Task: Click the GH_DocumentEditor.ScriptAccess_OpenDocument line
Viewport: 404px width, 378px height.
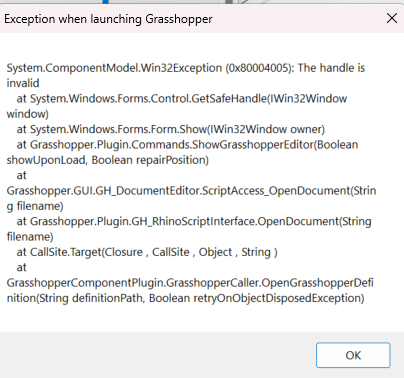Action: click(191, 191)
